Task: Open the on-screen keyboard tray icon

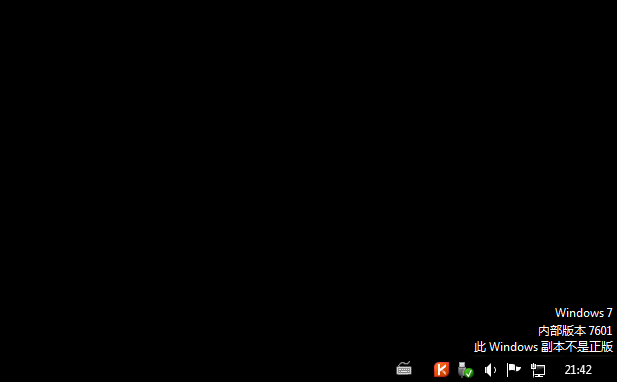Action: (404, 369)
